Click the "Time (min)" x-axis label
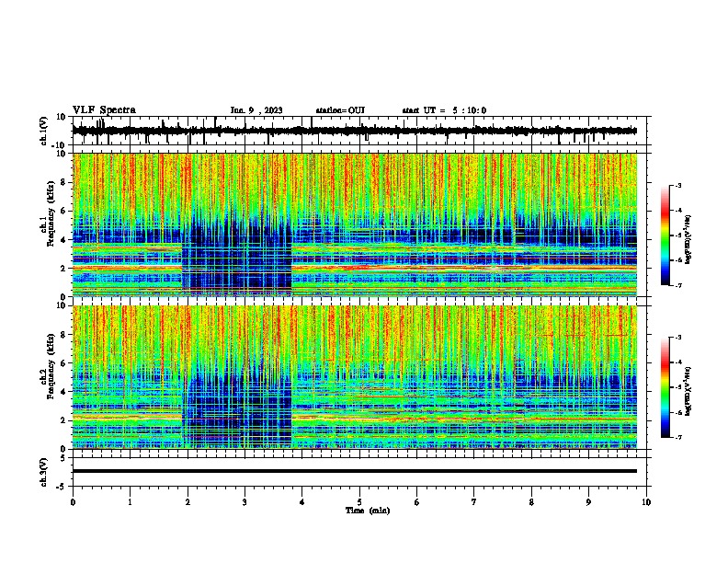Screen dimensions: 728x563 point(368,511)
